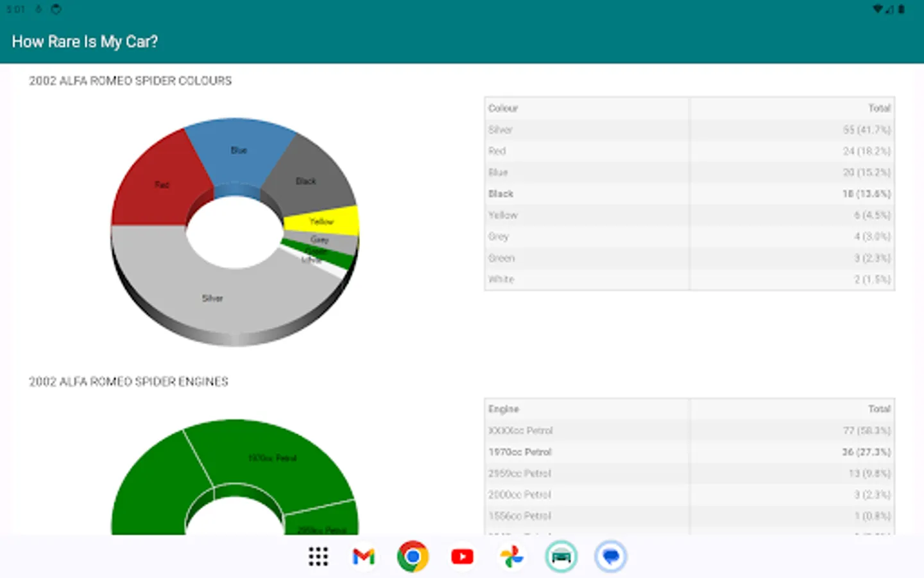Image resolution: width=924 pixels, height=578 pixels.
Task: Select the Silver slice of colours chart
Action: 212,299
